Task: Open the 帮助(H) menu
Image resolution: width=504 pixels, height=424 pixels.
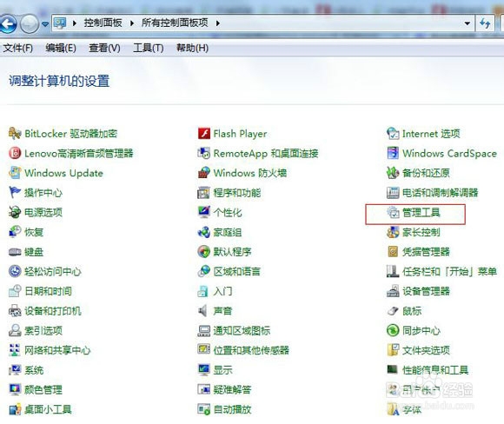Action: (x=192, y=48)
